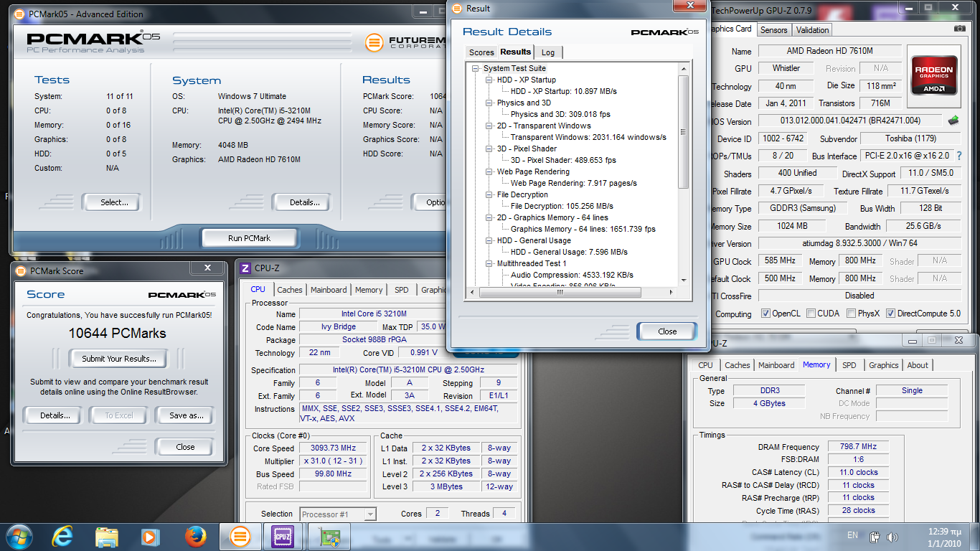Collapse the HDD - General Usage node

pyautogui.click(x=489, y=240)
